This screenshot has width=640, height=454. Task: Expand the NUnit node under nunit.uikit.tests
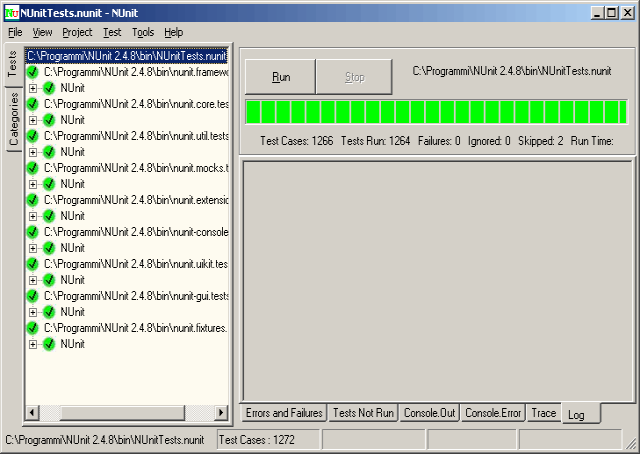(x=33, y=280)
